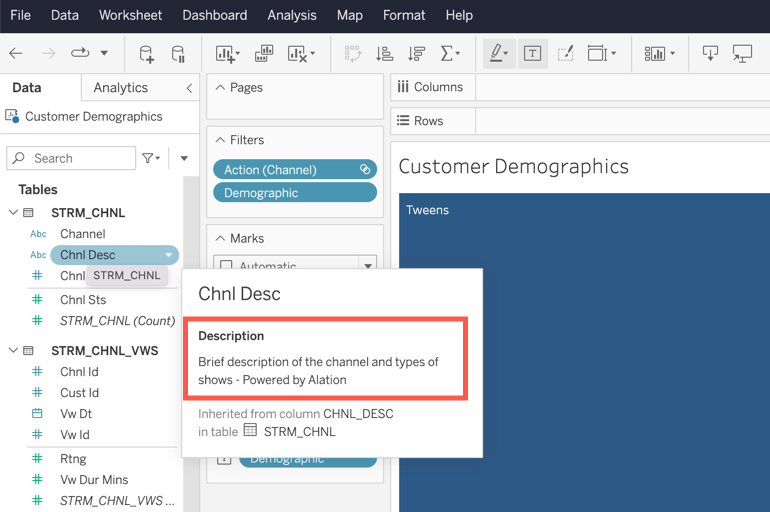Select the Vw Id field

(x=75, y=434)
